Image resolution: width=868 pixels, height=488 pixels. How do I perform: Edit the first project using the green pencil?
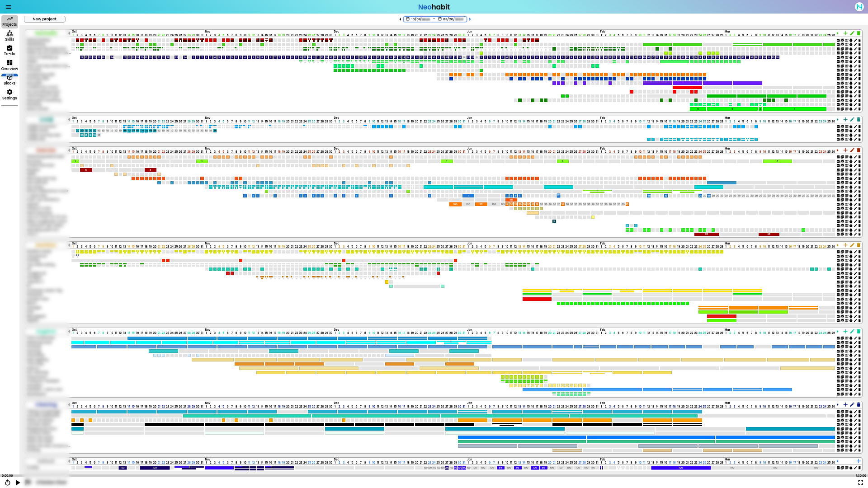(852, 33)
